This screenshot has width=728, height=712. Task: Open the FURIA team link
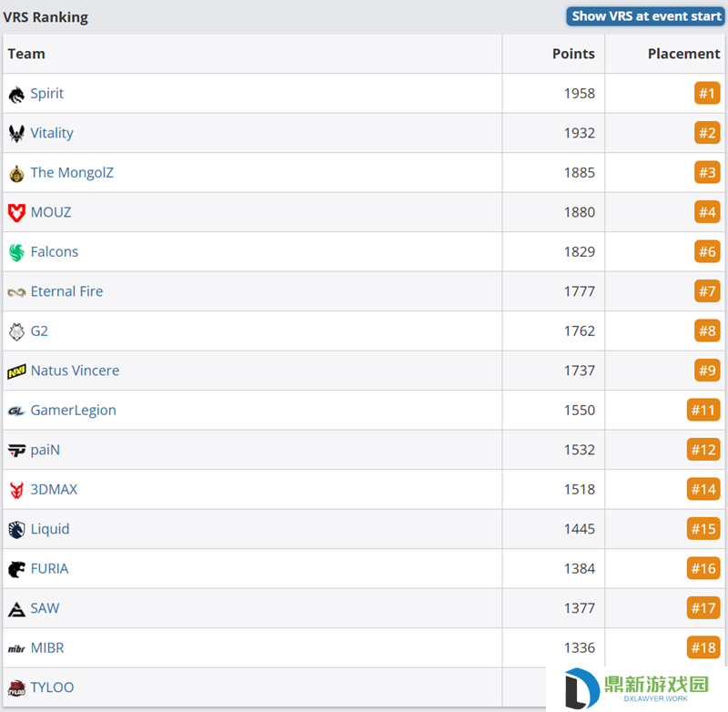pos(50,568)
